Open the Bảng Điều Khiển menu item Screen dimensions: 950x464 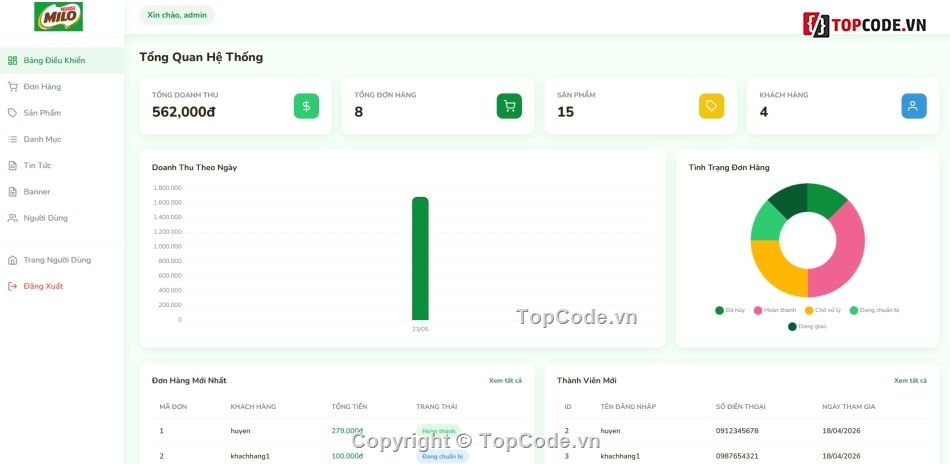pyautogui.click(x=62, y=61)
